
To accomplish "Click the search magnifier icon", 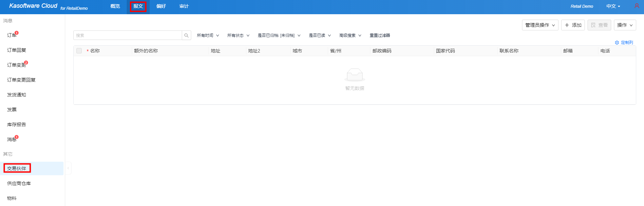I will (186, 36).
